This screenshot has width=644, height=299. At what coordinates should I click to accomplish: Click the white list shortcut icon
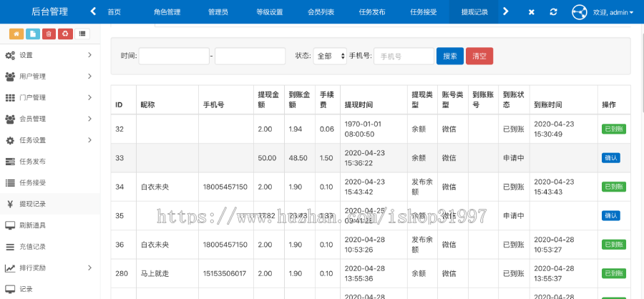coord(82,34)
